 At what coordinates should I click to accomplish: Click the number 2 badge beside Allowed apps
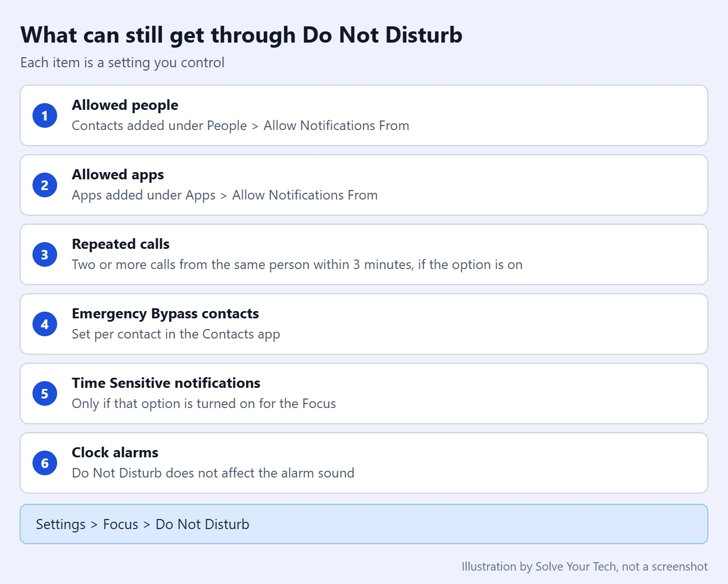pos(45,186)
